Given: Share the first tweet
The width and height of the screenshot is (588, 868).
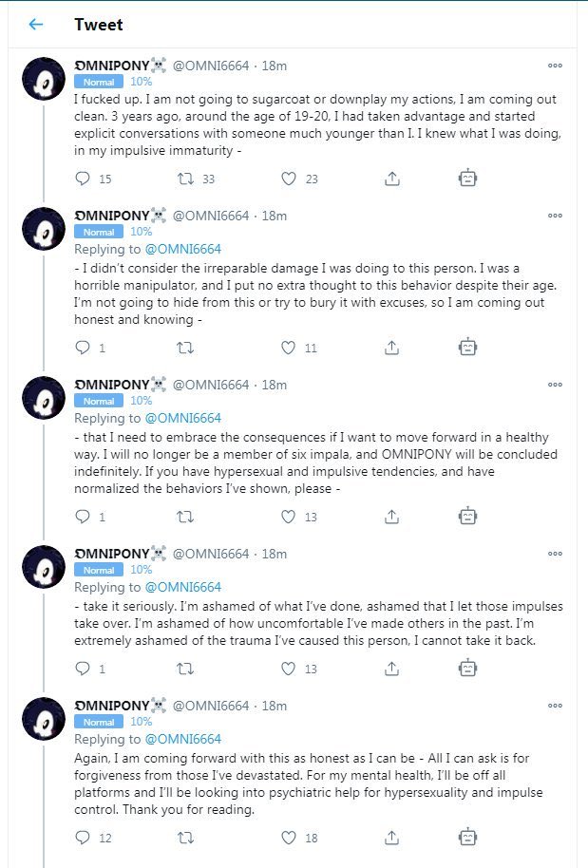Looking at the screenshot, I should 391,179.
